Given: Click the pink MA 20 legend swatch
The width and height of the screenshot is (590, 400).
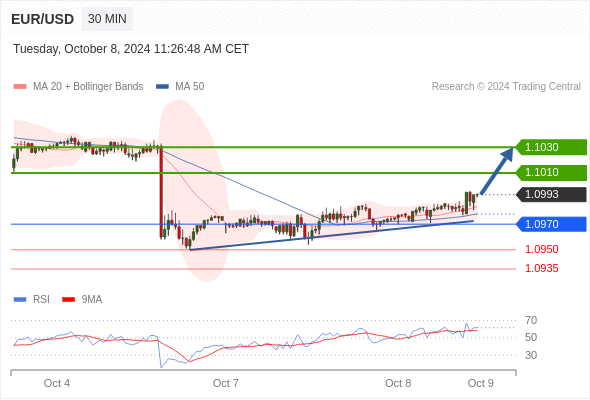Looking at the screenshot, I should [20, 87].
